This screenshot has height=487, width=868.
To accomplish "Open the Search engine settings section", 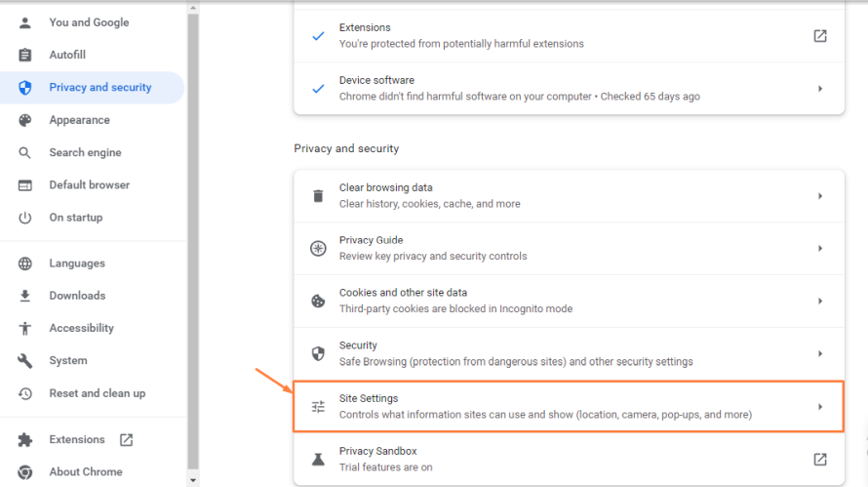I will point(85,152).
